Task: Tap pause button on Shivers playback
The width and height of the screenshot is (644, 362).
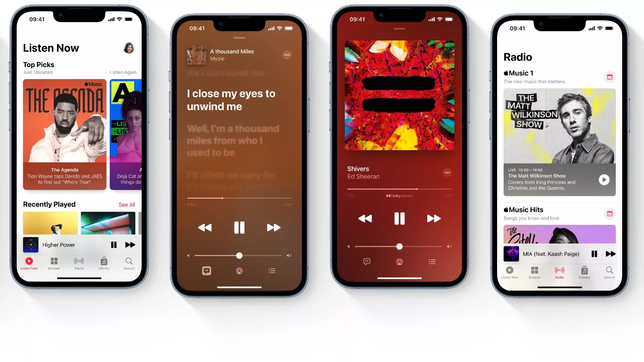Action: pos(399,218)
